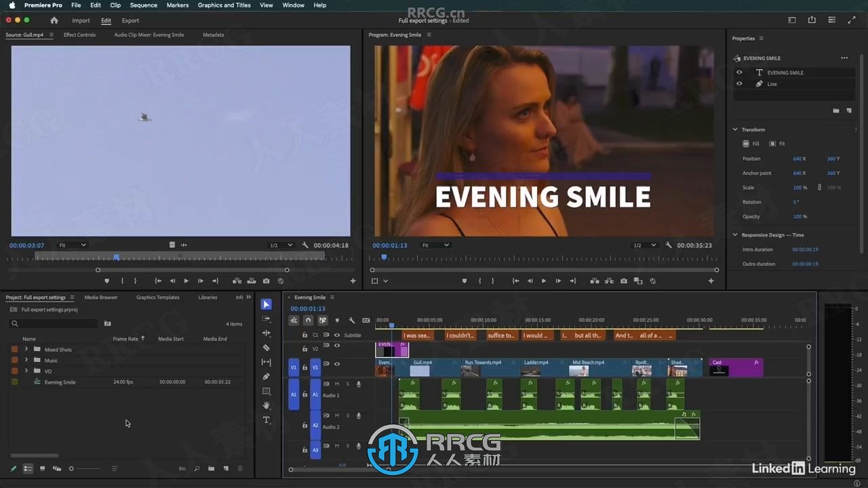868x488 pixels.
Task: Solo the Audio 2 track
Action: (x=348, y=415)
